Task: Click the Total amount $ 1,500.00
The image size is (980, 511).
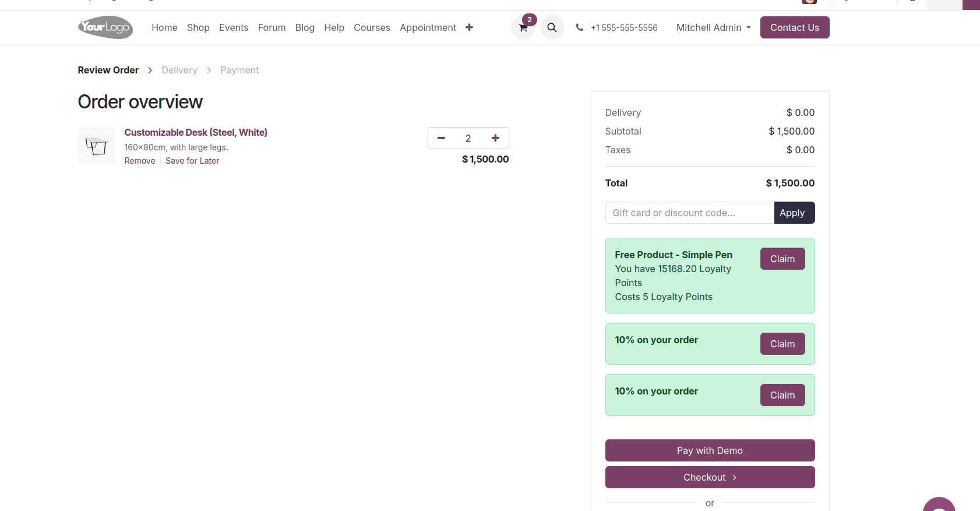Action: [x=790, y=183]
